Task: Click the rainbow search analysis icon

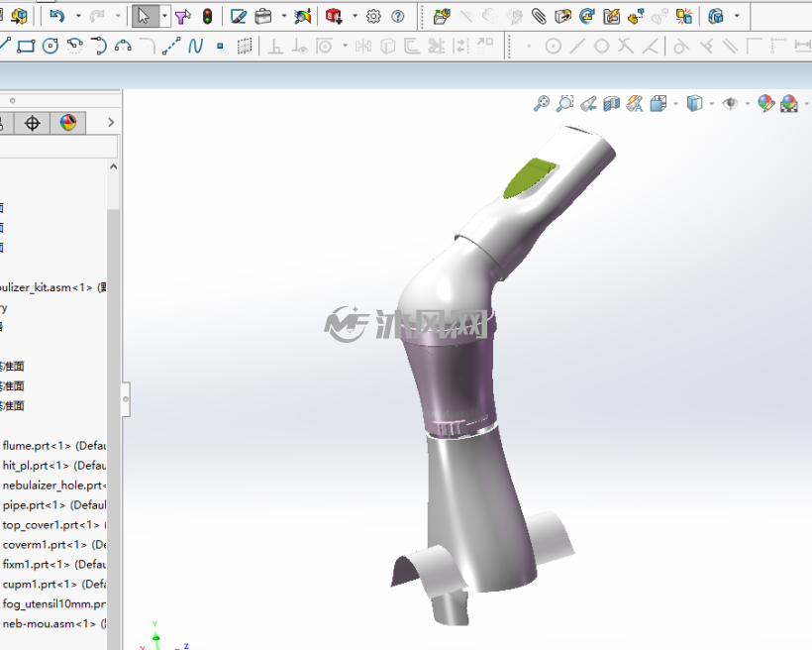Action: [303, 17]
